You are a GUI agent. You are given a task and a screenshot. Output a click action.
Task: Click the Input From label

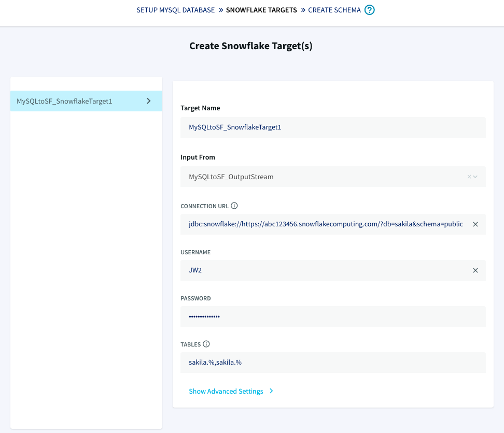pos(198,157)
